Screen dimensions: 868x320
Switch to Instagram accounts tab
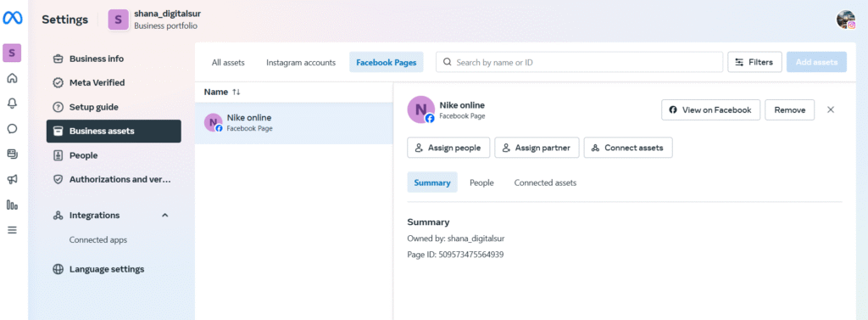coord(301,63)
